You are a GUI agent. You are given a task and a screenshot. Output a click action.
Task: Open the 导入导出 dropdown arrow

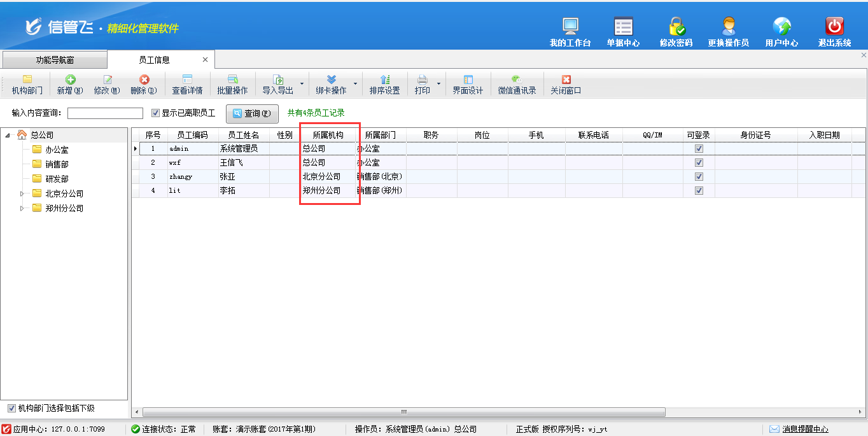302,84
